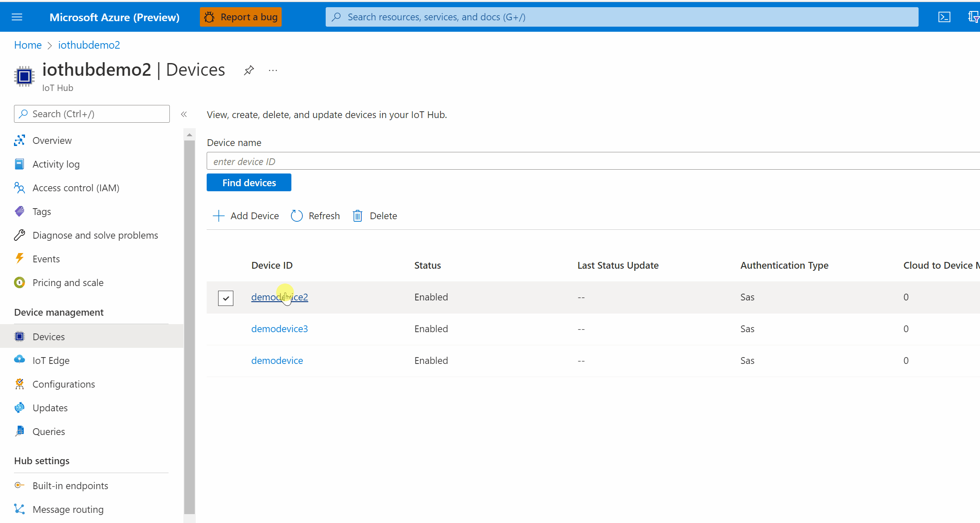Click the Message routing icon in Hub settings
This screenshot has height=523, width=980.
tap(19, 509)
